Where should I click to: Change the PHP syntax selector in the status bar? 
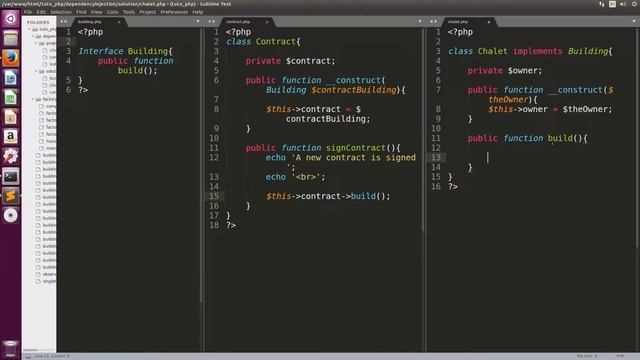(620, 356)
